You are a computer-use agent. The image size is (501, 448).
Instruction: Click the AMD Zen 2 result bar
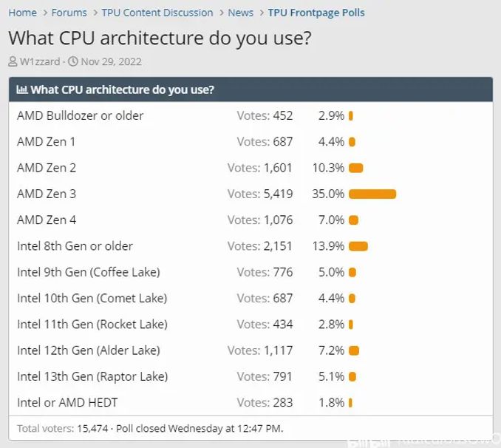(356, 168)
